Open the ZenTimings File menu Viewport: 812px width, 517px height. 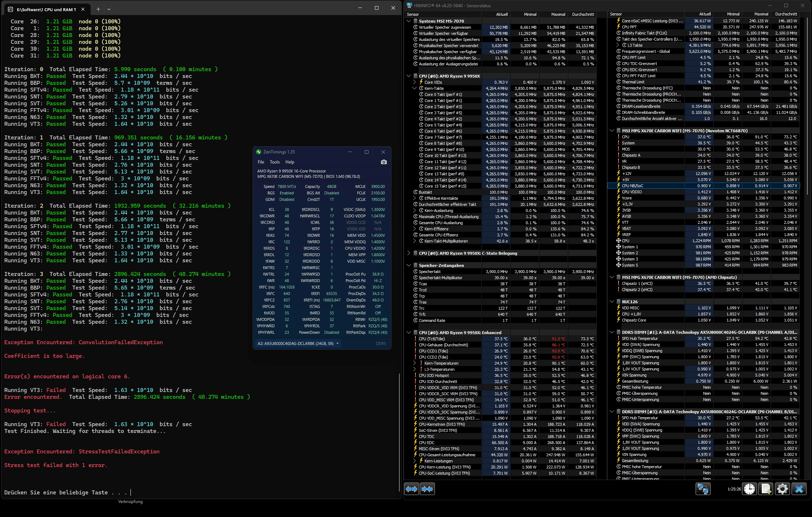(261, 162)
